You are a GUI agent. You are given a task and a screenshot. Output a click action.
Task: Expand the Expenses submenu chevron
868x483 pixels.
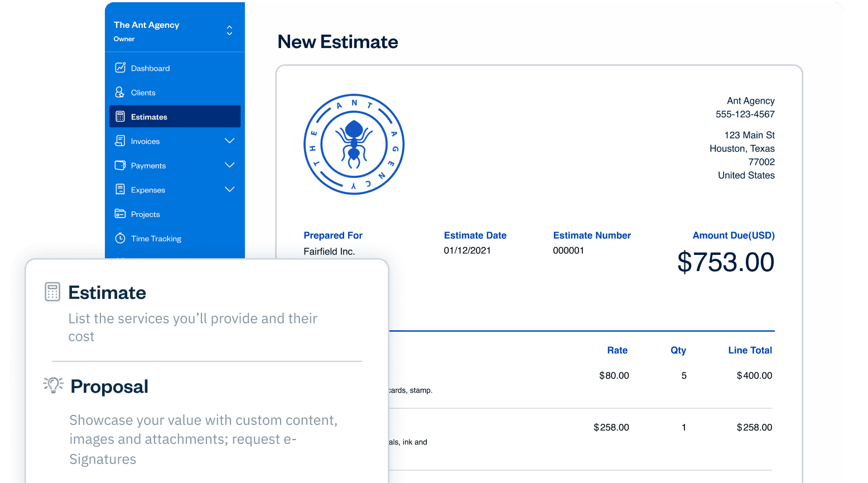click(229, 190)
